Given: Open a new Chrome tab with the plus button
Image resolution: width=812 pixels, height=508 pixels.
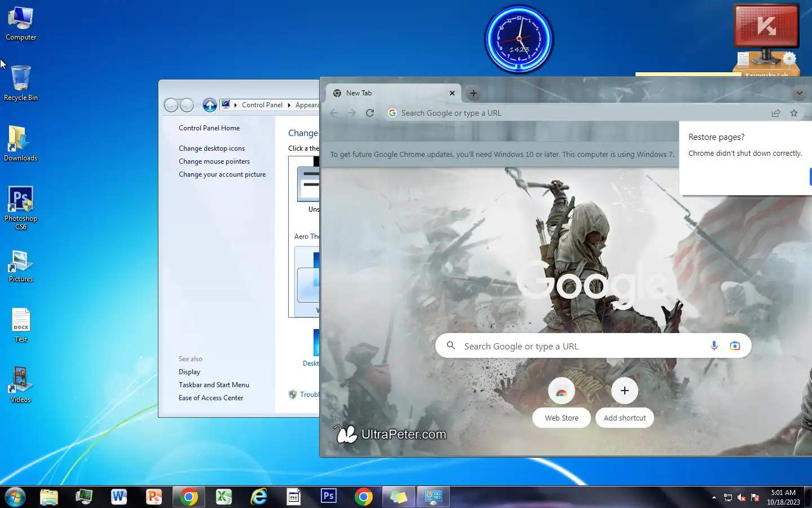Looking at the screenshot, I should tap(474, 93).
